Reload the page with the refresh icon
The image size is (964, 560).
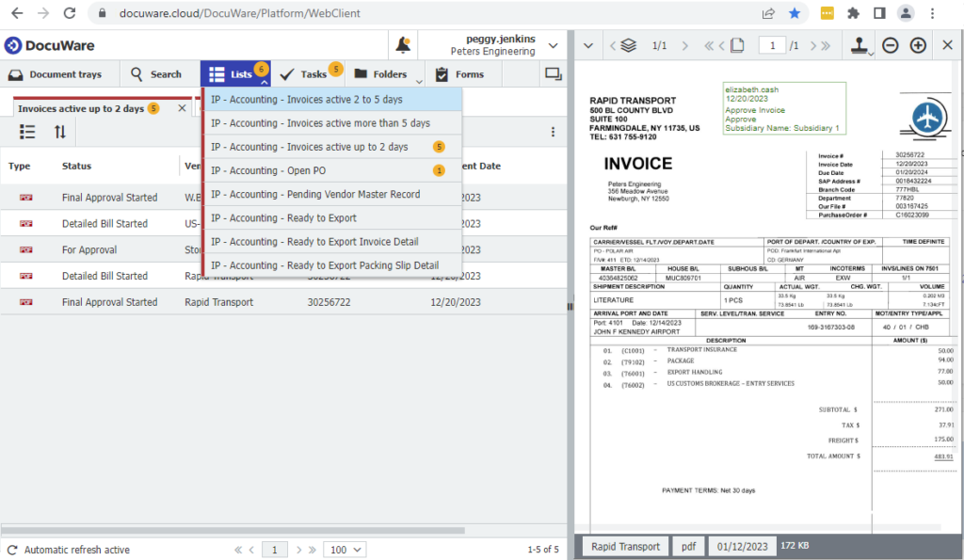[70, 13]
